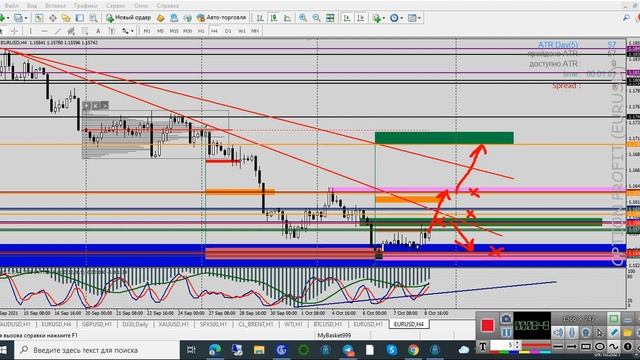Open the Сервис menu
Viewport: 640px width, 360px height.
[x=116, y=6]
